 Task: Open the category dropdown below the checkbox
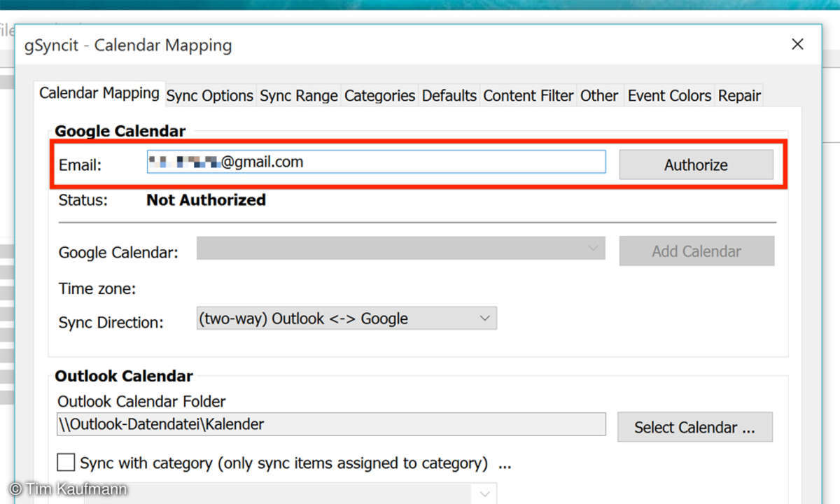tap(290, 493)
